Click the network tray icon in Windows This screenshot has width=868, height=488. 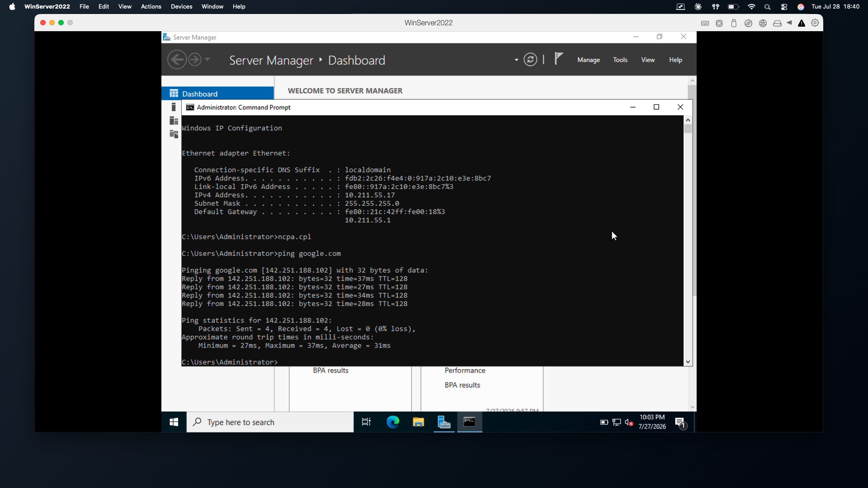617,422
